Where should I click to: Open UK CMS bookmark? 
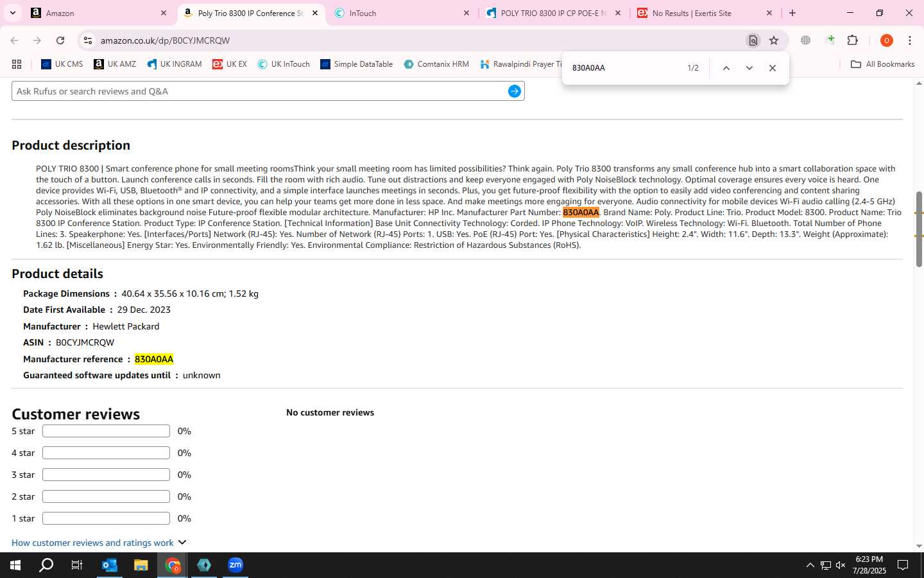pyautogui.click(x=62, y=64)
